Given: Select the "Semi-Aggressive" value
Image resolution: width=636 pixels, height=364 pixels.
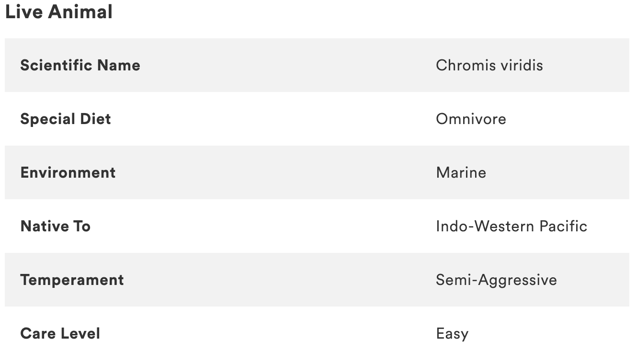Looking at the screenshot, I should point(496,280).
